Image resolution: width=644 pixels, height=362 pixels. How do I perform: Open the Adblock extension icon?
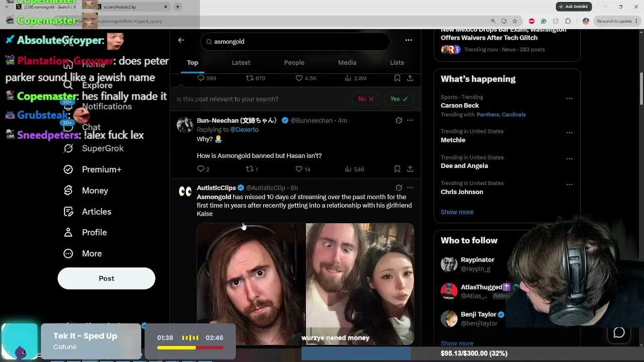pyautogui.click(x=532, y=21)
